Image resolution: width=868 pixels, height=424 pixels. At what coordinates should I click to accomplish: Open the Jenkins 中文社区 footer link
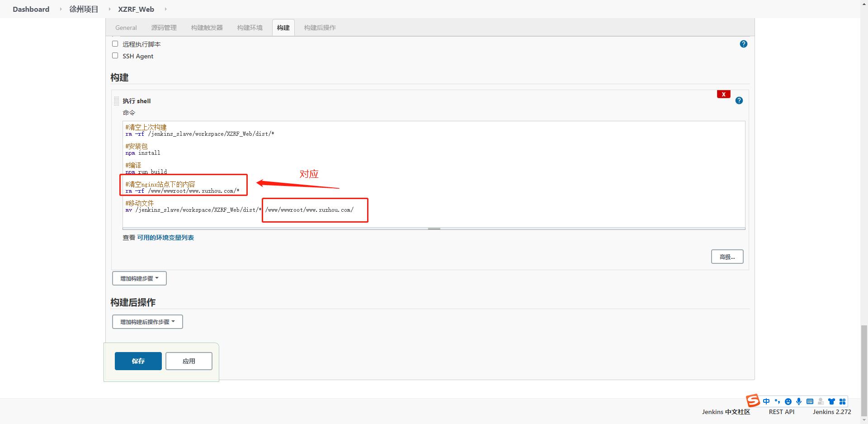tap(726, 412)
